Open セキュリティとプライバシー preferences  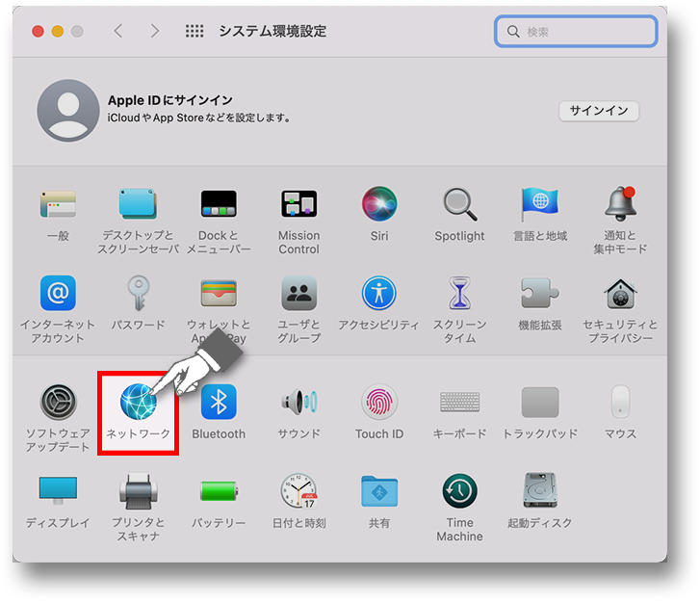[x=620, y=293]
